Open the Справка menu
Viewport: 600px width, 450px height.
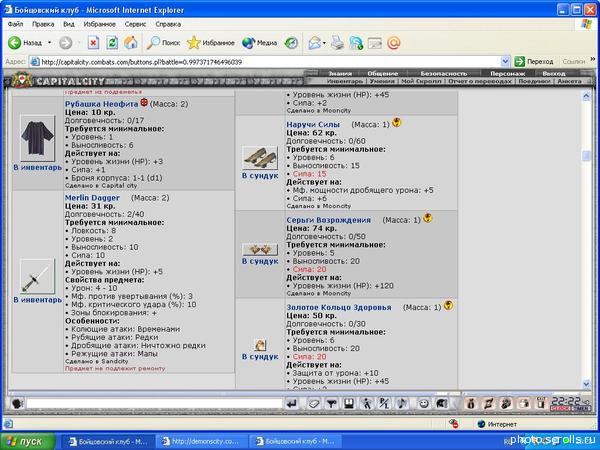coord(168,24)
